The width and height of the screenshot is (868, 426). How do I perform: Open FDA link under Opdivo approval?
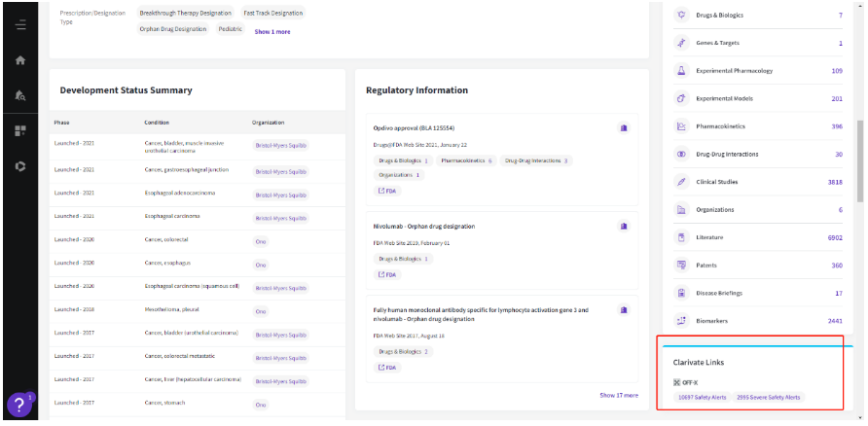tap(387, 191)
